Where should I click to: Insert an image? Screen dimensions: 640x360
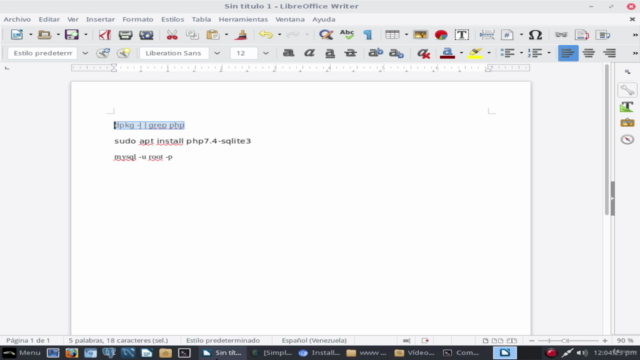(420, 35)
